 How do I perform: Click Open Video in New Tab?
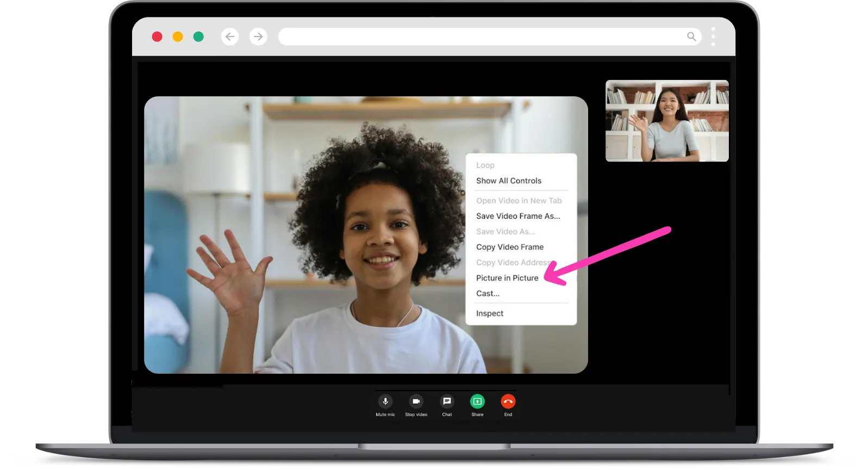tap(519, 201)
